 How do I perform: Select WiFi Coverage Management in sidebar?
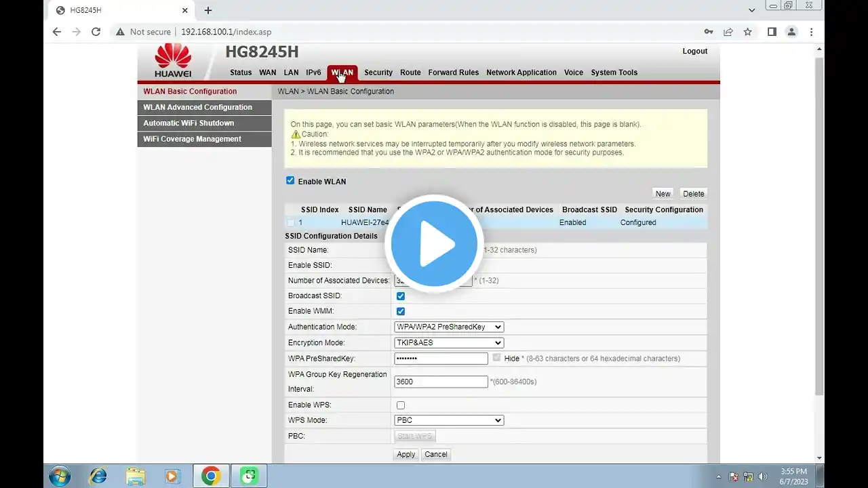pyautogui.click(x=204, y=139)
